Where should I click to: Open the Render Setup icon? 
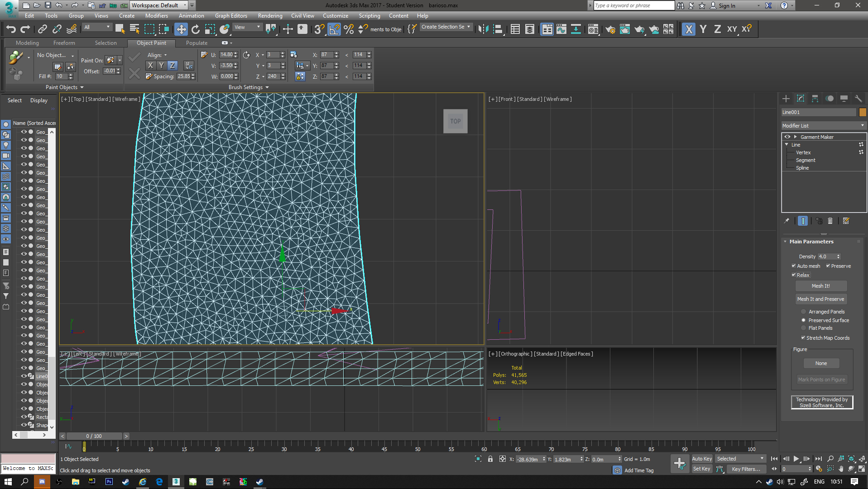pyautogui.click(x=610, y=29)
